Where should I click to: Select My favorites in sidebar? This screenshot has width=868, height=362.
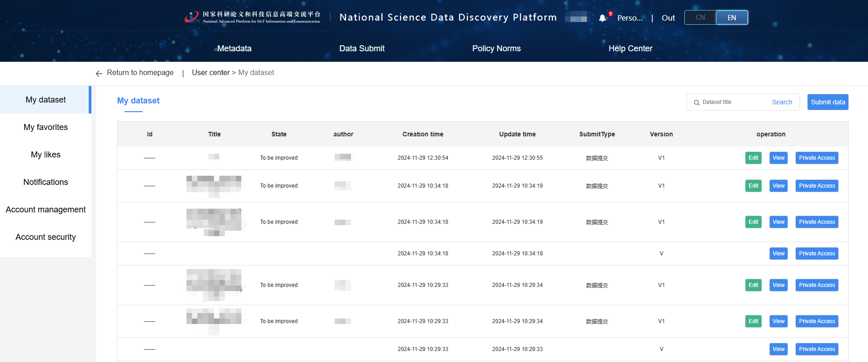(x=46, y=127)
